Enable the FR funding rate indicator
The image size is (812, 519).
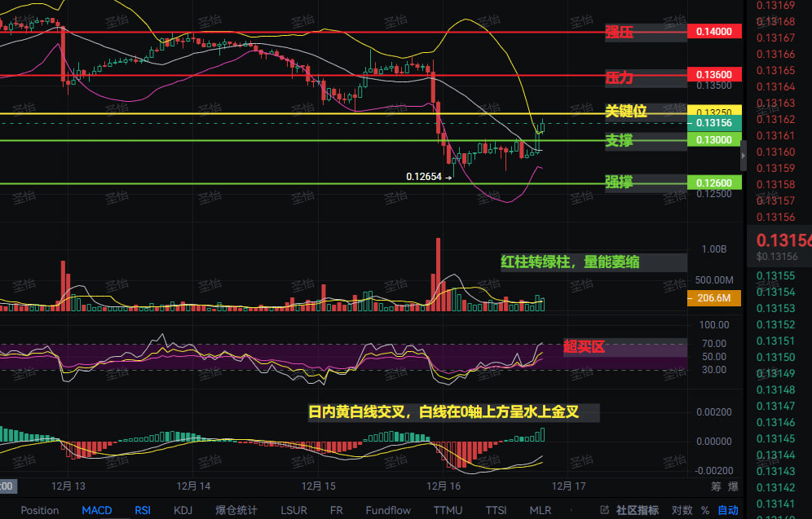tap(336, 510)
